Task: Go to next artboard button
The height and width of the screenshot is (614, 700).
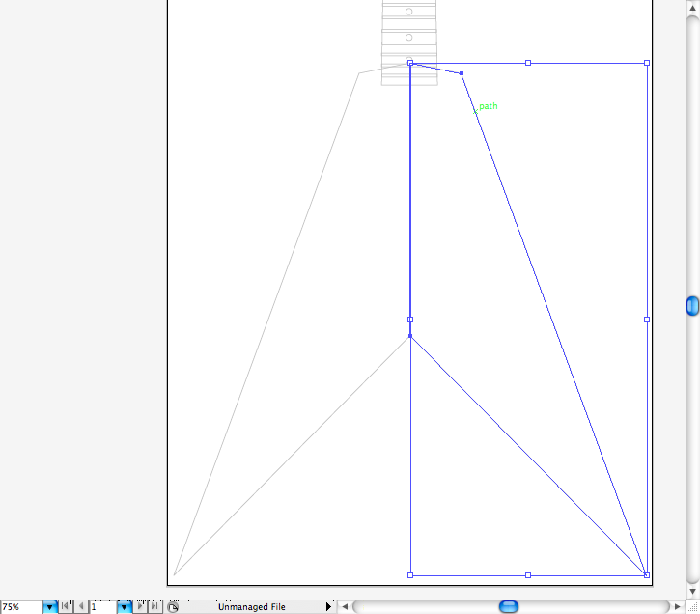Action: 140,607
